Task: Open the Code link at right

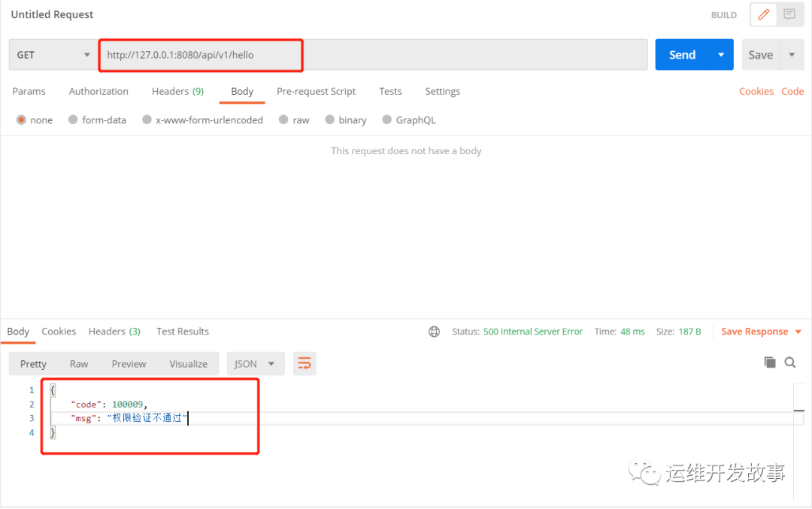Action: click(x=792, y=91)
